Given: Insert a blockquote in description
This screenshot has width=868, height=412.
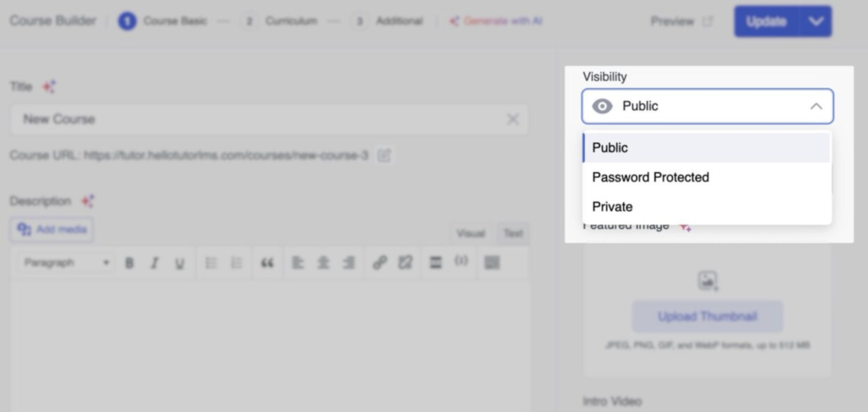Looking at the screenshot, I should (x=267, y=264).
